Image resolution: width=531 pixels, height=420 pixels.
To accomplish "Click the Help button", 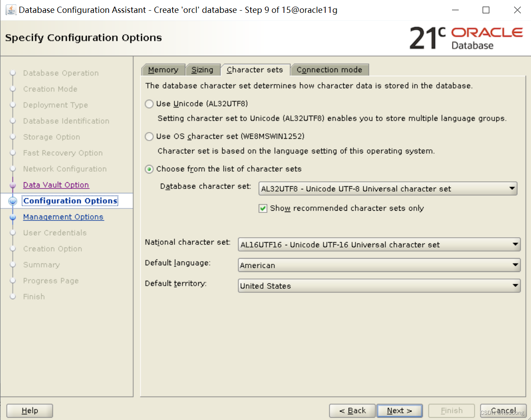I will 30,411.
